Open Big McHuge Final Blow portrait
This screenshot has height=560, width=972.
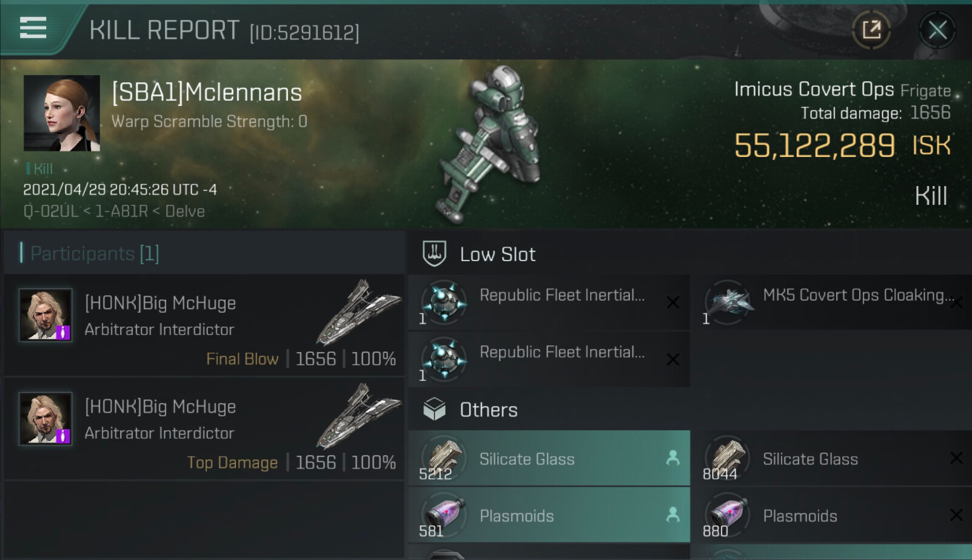45,315
